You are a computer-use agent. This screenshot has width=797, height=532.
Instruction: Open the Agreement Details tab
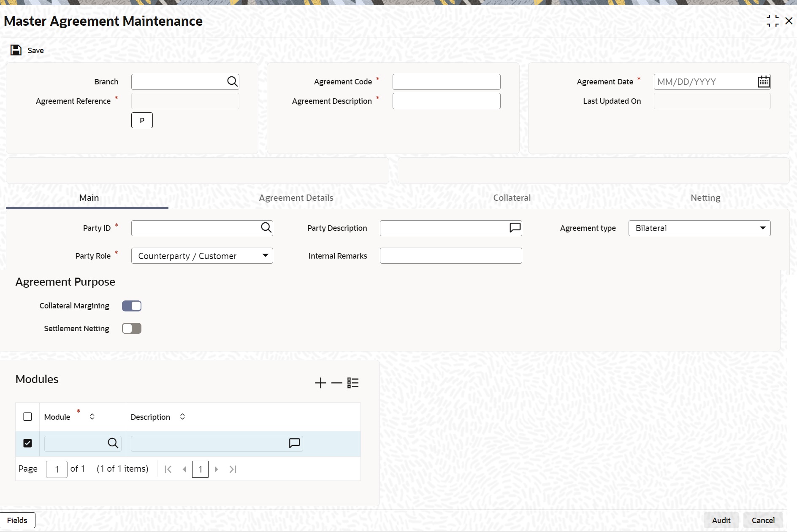pyautogui.click(x=296, y=198)
